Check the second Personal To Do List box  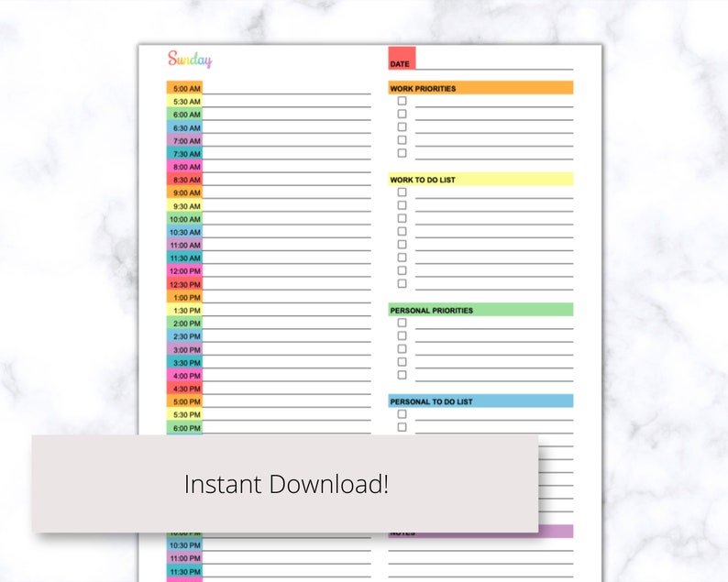(x=403, y=427)
